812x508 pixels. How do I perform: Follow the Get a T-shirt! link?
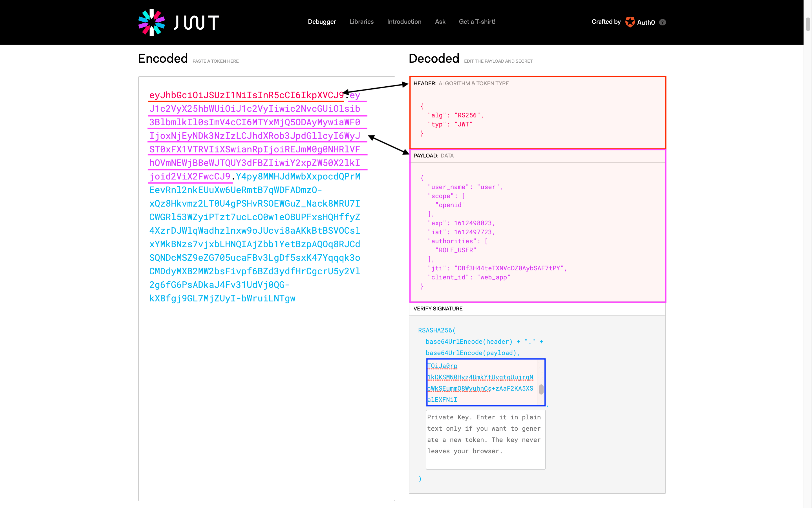477,21
